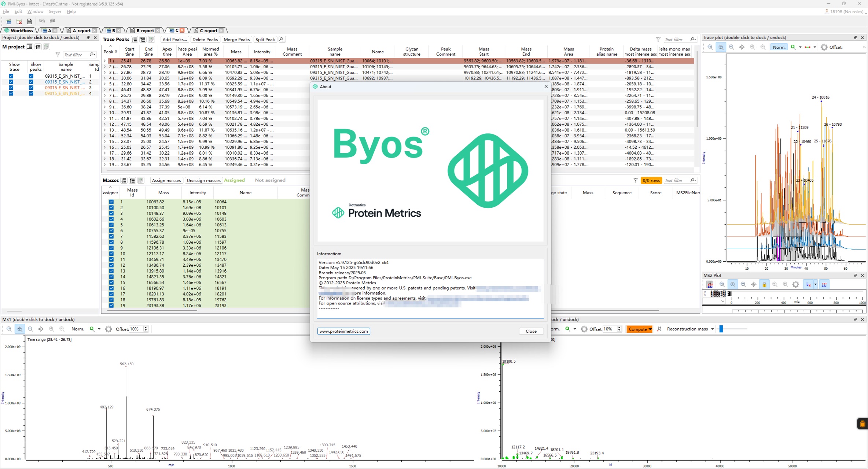Click the lock icon in MS2 Plot toolbar

pyautogui.click(x=764, y=284)
